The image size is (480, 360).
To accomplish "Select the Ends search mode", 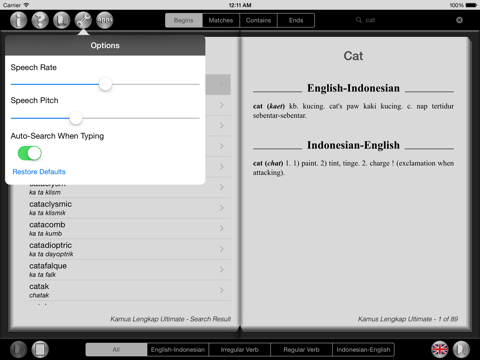I will tap(296, 20).
